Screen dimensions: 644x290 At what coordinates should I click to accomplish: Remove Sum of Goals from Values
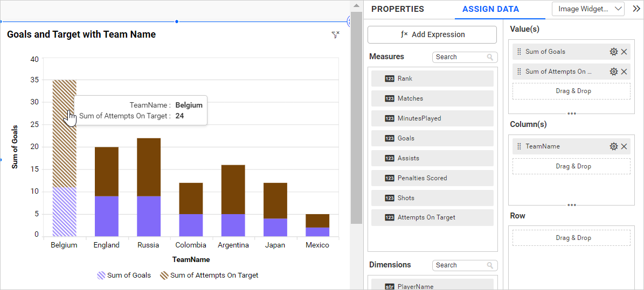click(x=624, y=52)
